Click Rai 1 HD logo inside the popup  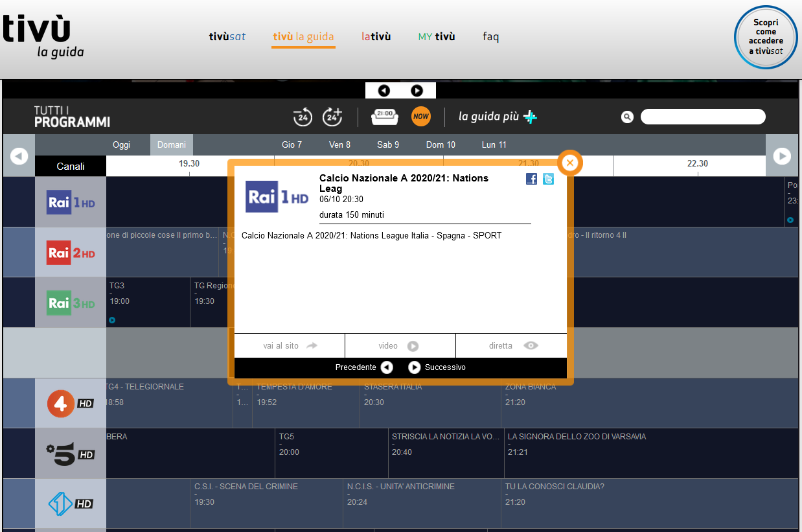click(277, 197)
